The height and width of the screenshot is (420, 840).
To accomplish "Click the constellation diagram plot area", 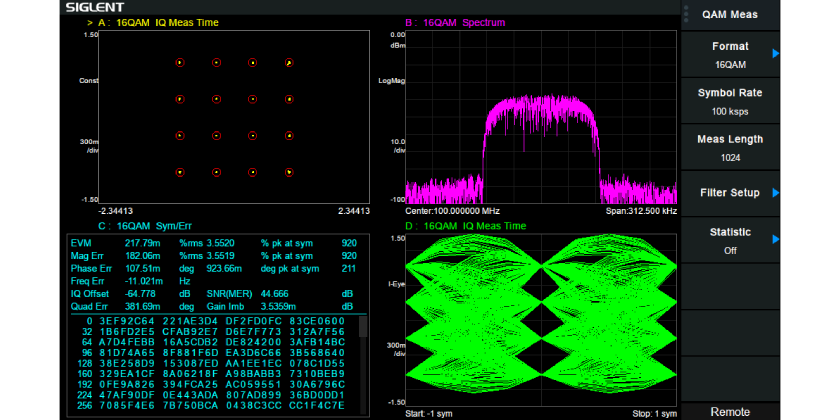I will [x=234, y=117].
